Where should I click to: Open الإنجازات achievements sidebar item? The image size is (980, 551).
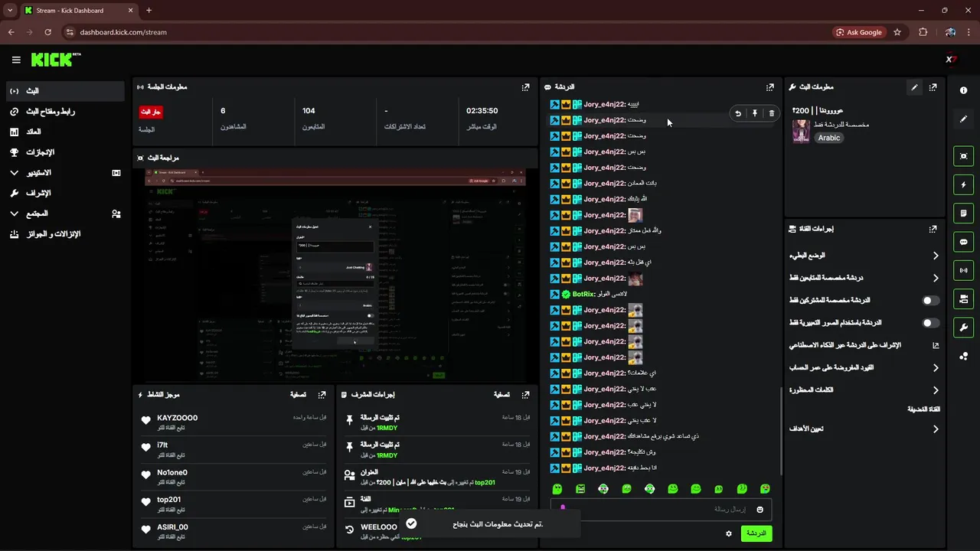click(x=65, y=152)
